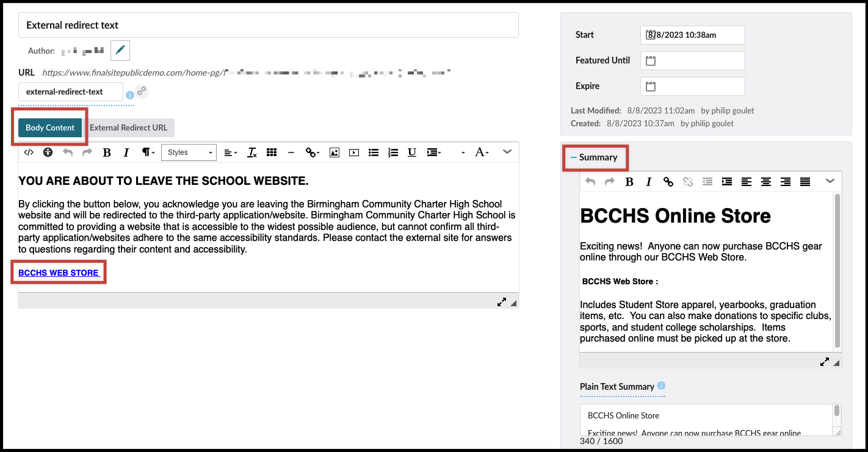The width and height of the screenshot is (868, 452).
Task: Expand more tools in body editor toolbar
Action: tap(507, 152)
